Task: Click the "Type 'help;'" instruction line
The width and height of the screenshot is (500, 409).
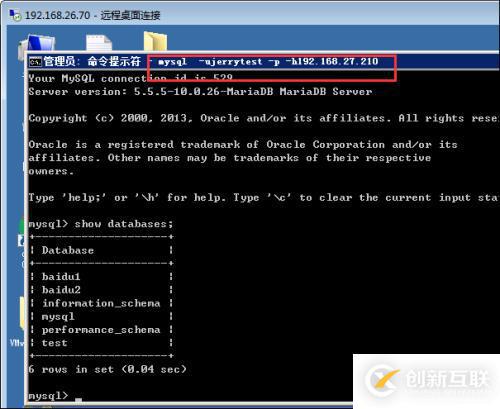Action: 263,198
